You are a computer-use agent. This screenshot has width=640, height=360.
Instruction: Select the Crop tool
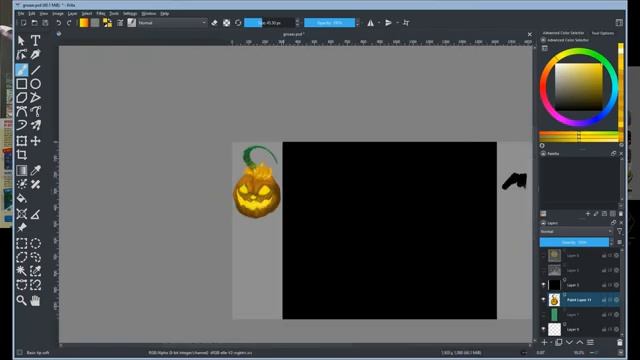click(x=22, y=155)
